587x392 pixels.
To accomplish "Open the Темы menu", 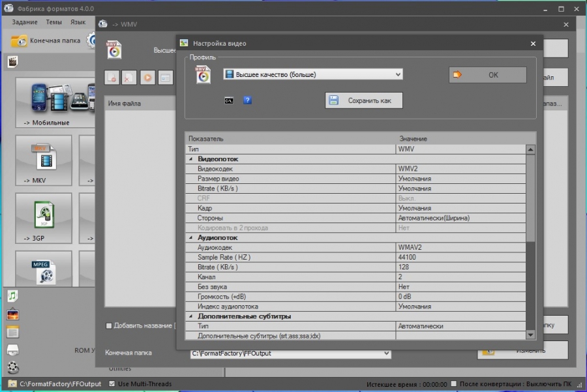I will click(x=54, y=22).
